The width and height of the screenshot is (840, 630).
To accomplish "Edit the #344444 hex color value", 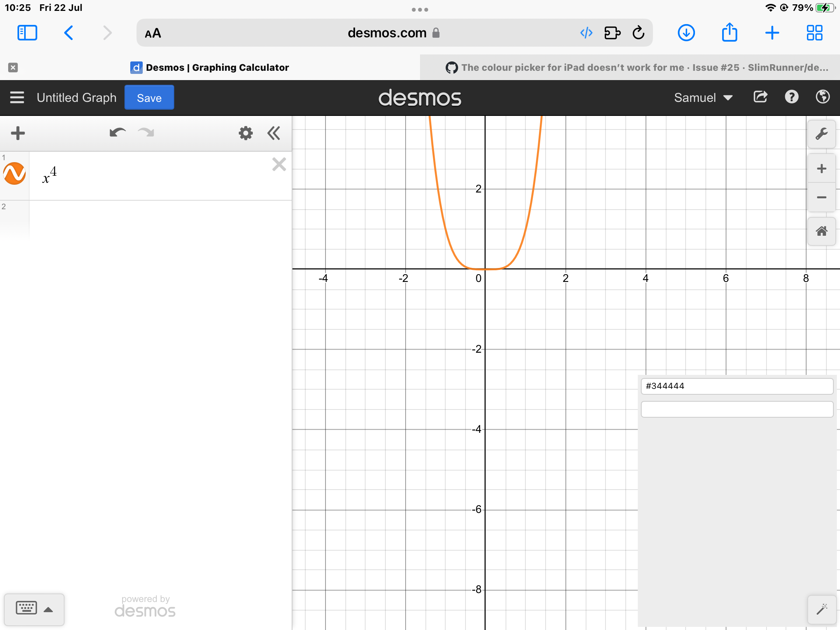I will [x=736, y=386].
